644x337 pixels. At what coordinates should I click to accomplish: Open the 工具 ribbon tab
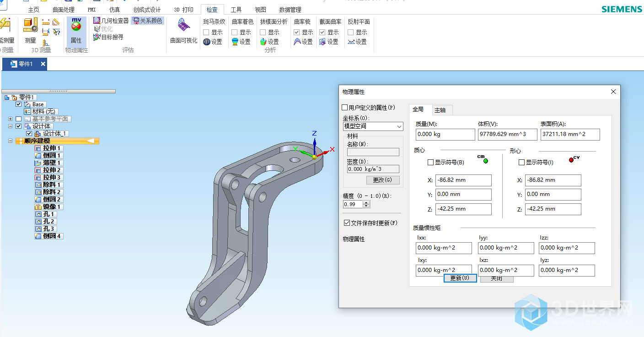pyautogui.click(x=236, y=10)
